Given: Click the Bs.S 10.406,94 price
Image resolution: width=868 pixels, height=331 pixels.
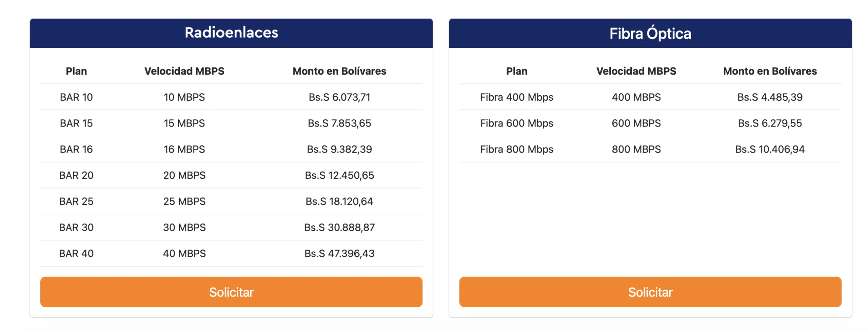Looking at the screenshot, I should click(x=769, y=149).
